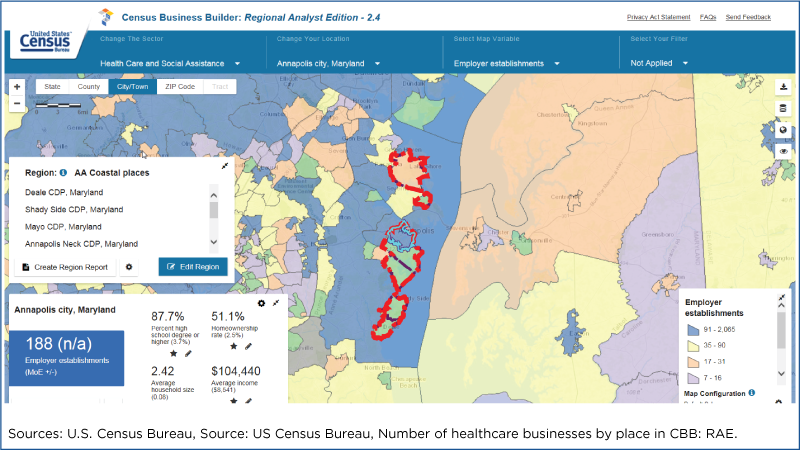Click the legend scrollbar thumb
Viewport: 800px width, 450px height.
pos(781,330)
